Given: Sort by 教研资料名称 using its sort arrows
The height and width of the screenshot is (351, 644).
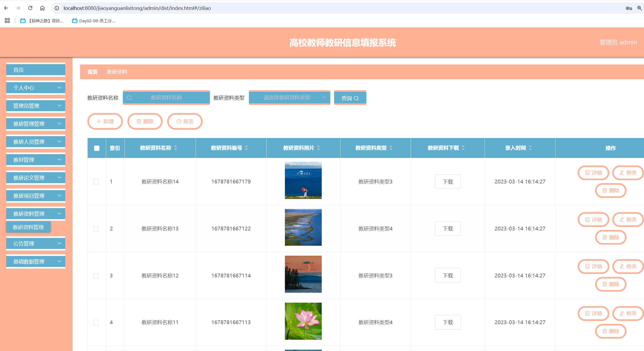Looking at the screenshot, I should (x=175, y=148).
